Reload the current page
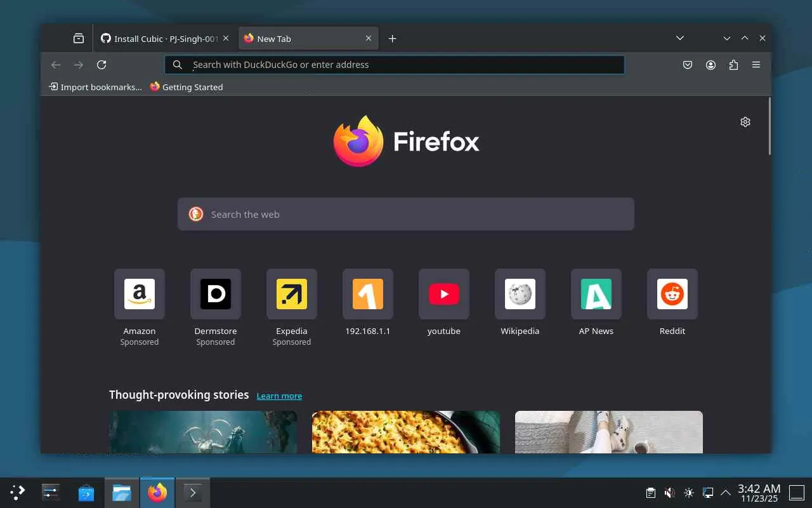 [x=101, y=65]
